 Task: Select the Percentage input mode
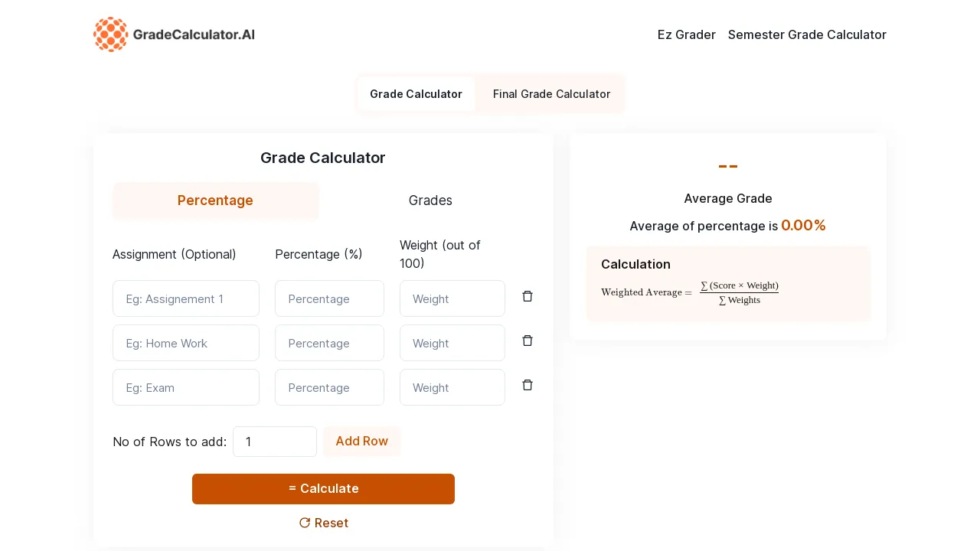[215, 201]
